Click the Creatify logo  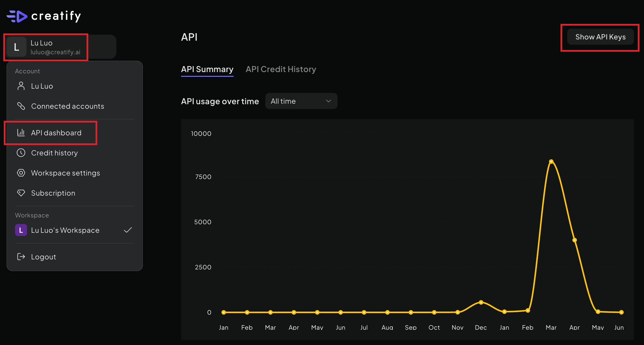click(x=43, y=16)
